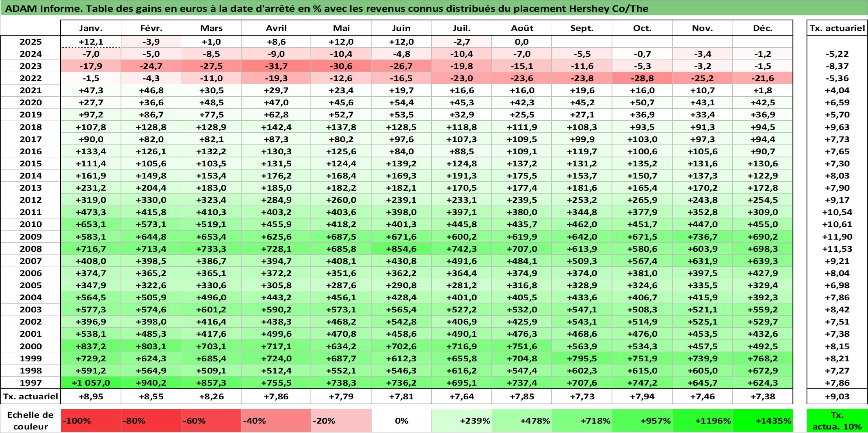Click the bottom row value +7,38
The height and width of the screenshot is (433, 868).
tap(763, 397)
